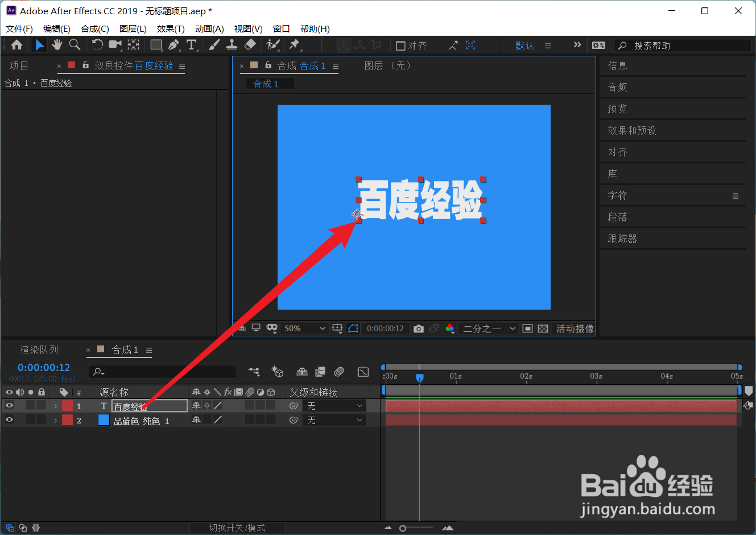756x535 pixels.
Task: Click the 切换开关/模式 button
Action: click(237, 528)
